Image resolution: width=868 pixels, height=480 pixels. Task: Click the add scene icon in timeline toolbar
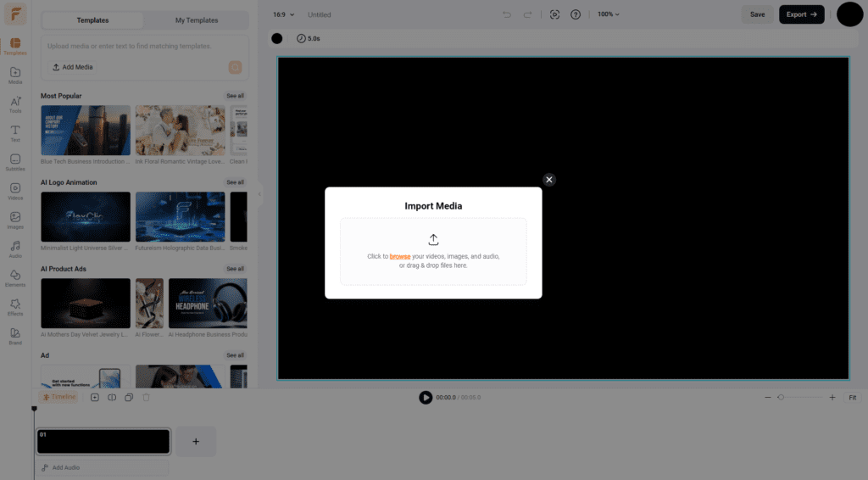click(x=95, y=398)
